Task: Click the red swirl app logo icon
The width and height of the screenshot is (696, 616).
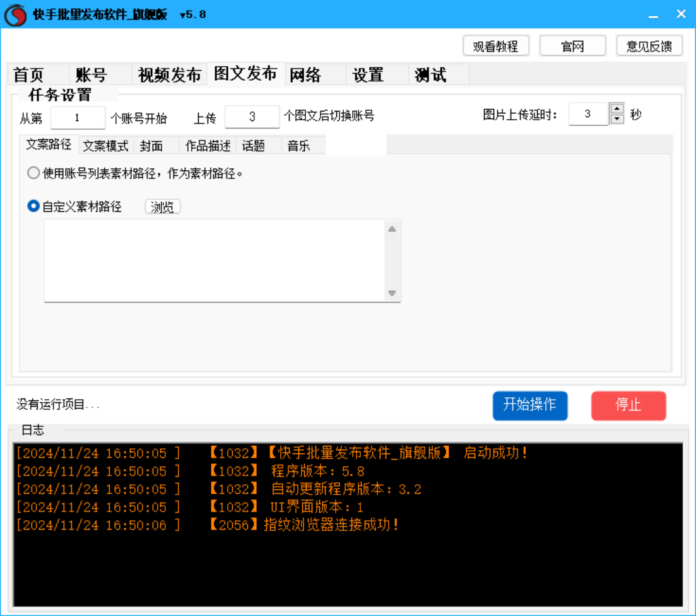Action: pyautogui.click(x=16, y=15)
